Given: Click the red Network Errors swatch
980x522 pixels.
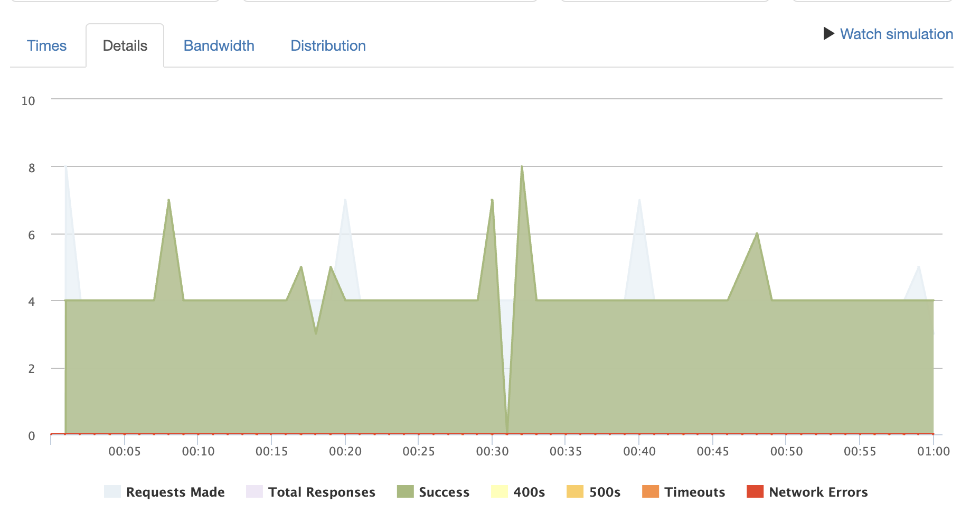Looking at the screenshot, I should (755, 492).
